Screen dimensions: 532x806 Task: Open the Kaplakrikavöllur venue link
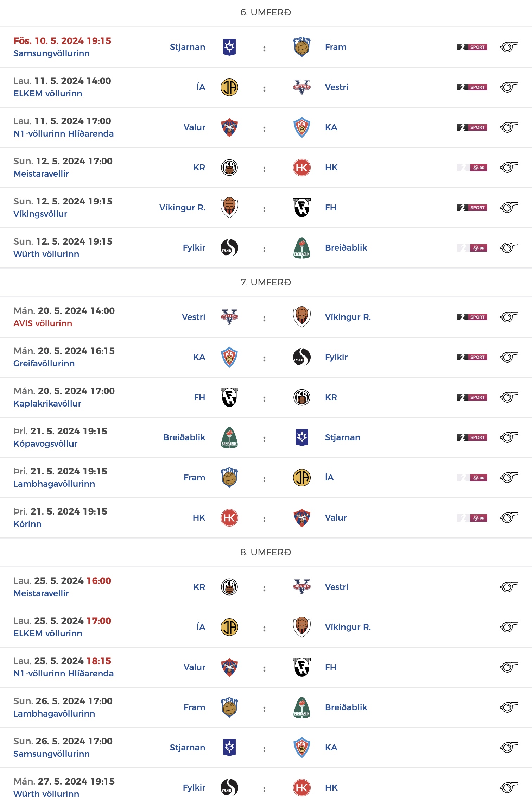[x=47, y=404]
